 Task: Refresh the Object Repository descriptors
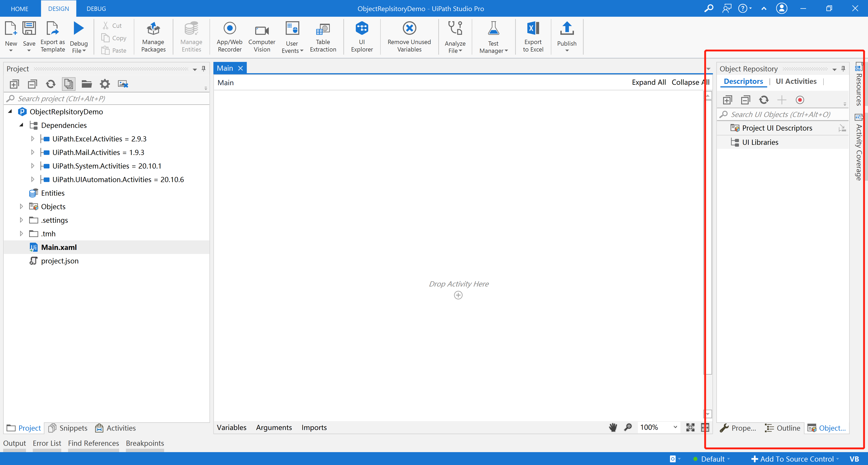(x=764, y=100)
